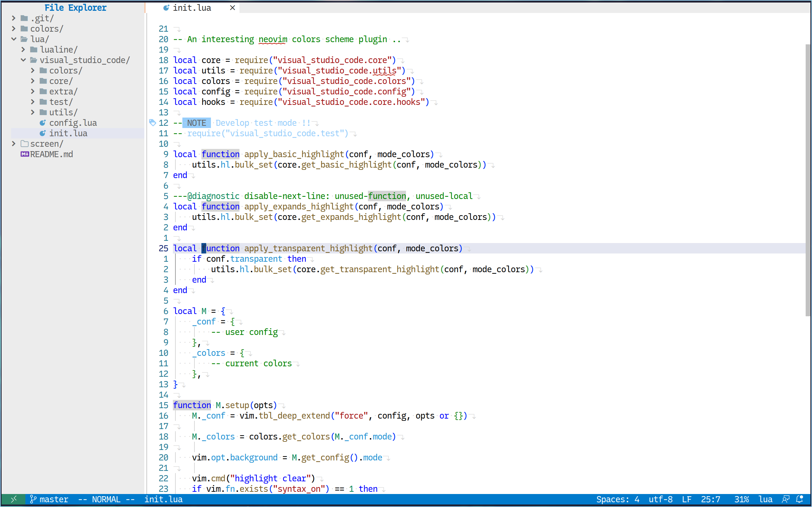Viewport: 812px width, 507px height.
Task: Click the notification bell icon
Action: (800, 499)
